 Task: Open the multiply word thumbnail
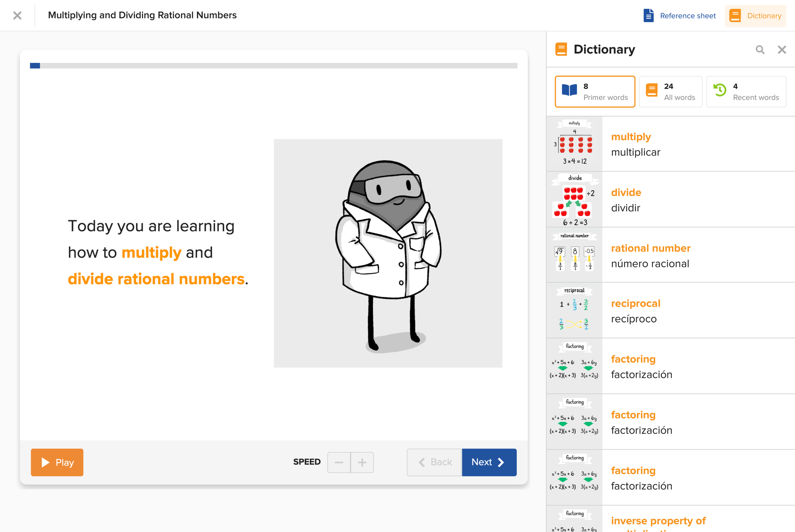point(574,143)
